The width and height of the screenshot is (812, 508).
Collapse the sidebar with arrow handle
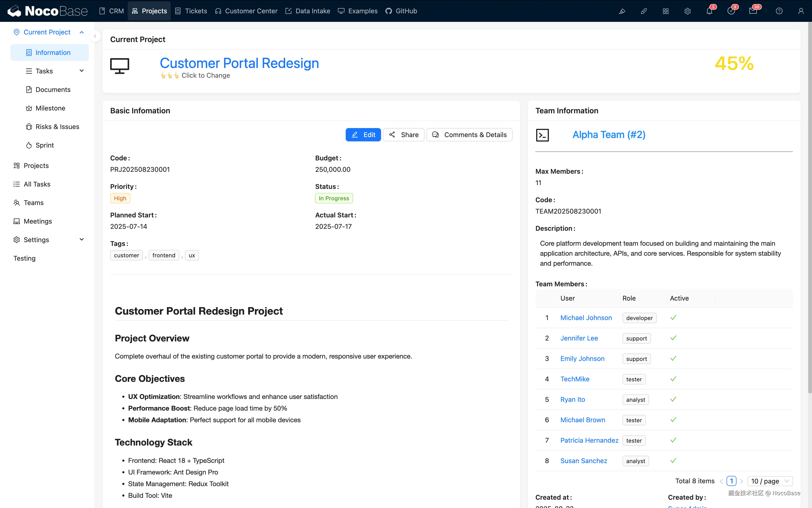[95, 36]
